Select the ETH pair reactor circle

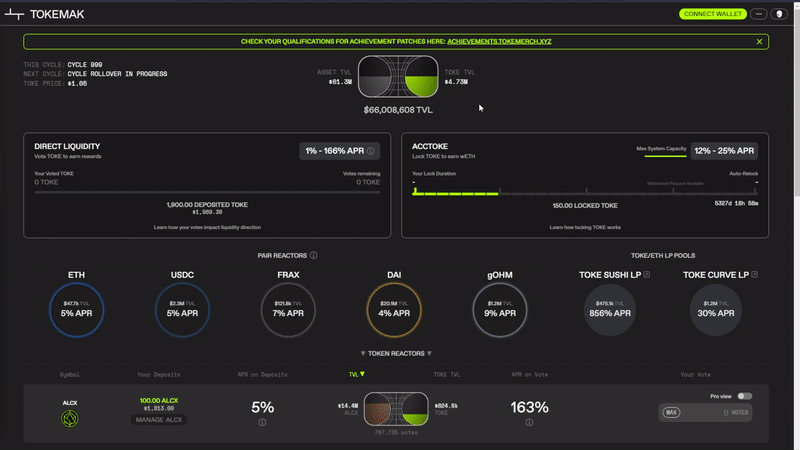pyautogui.click(x=77, y=310)
